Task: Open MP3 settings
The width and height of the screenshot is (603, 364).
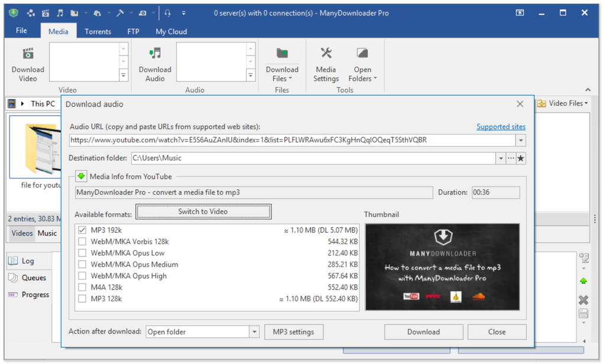Action: coord(294,331)
